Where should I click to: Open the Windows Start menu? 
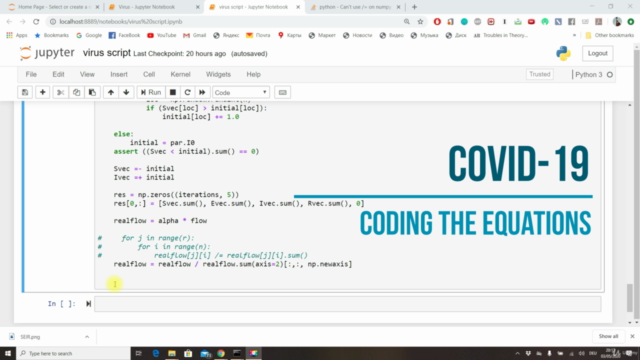click(x=8, y=353)
